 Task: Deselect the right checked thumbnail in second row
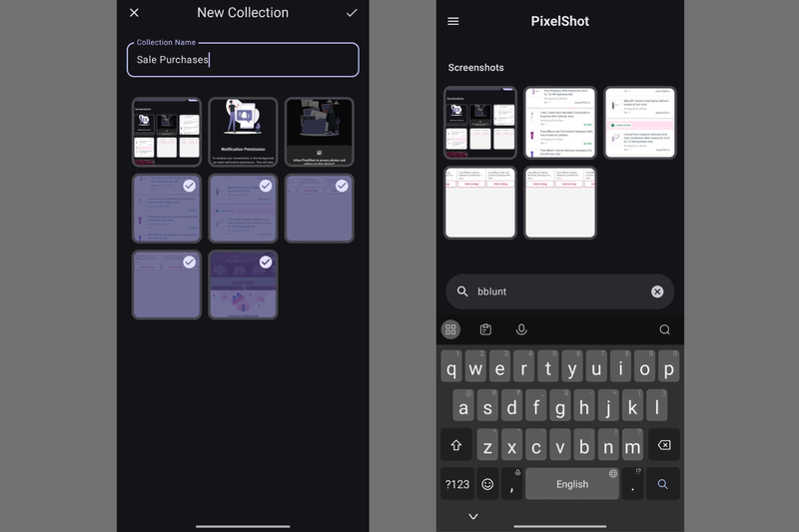tap(320, 209)
